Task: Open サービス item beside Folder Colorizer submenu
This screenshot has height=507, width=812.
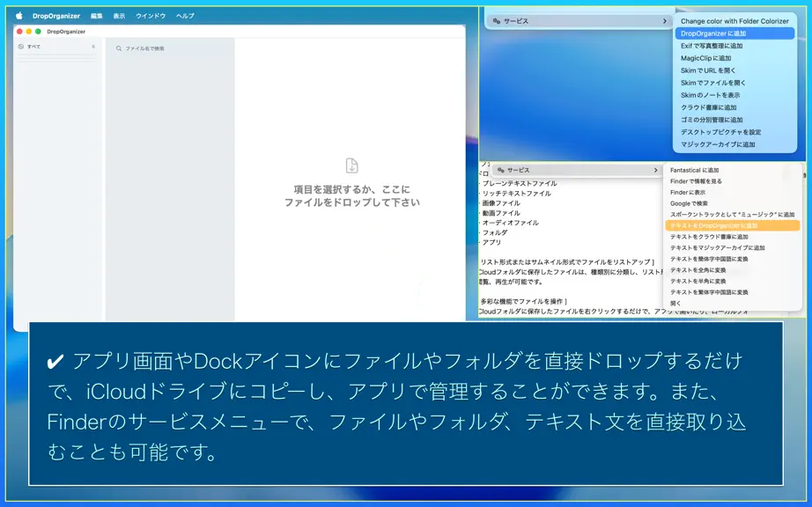Action: (x=579, y=21)
